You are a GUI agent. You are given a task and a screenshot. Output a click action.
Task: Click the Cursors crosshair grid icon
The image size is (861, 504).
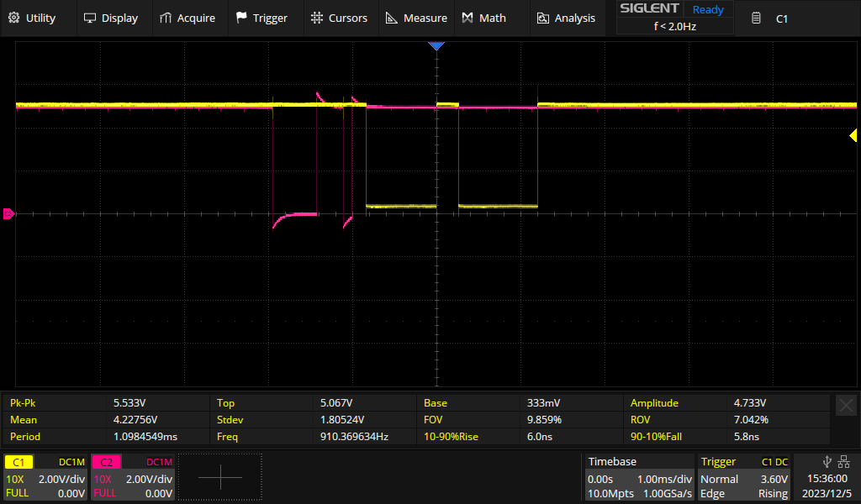tap(316, 18)
